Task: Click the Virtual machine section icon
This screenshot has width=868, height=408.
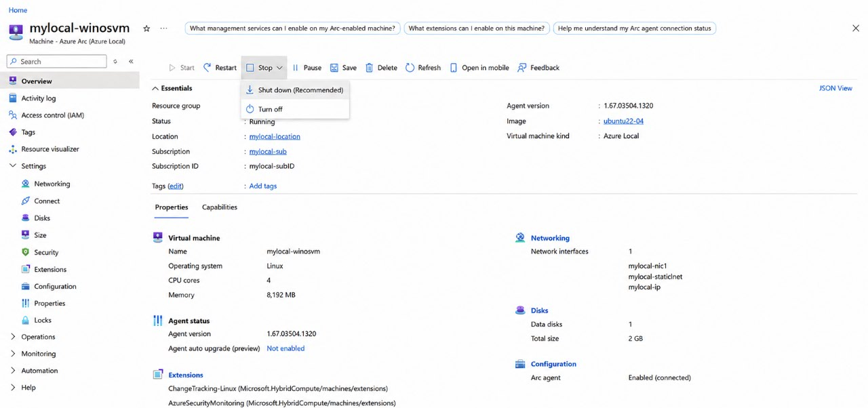Action: [157, 237]
